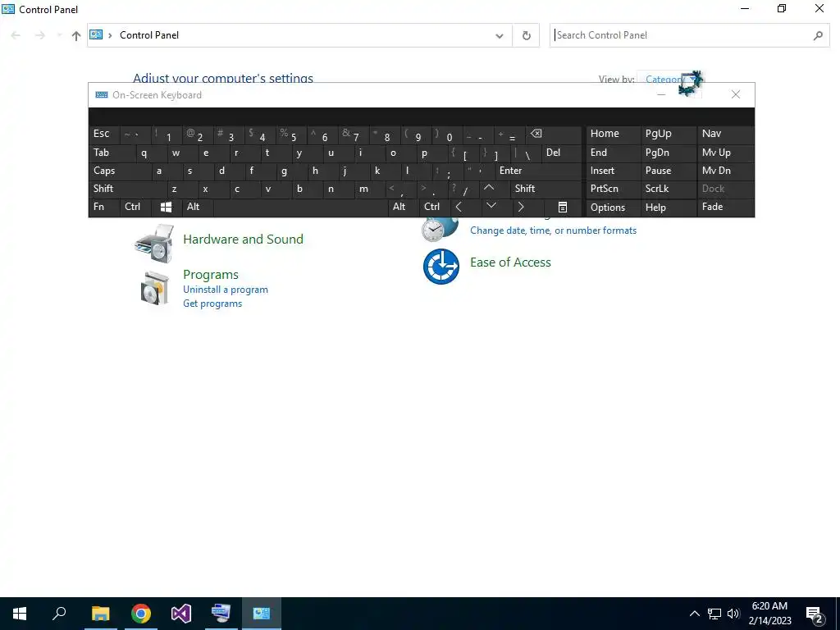
Task: Launch Google Chrome from the taskbar
Action: [141, 614]
